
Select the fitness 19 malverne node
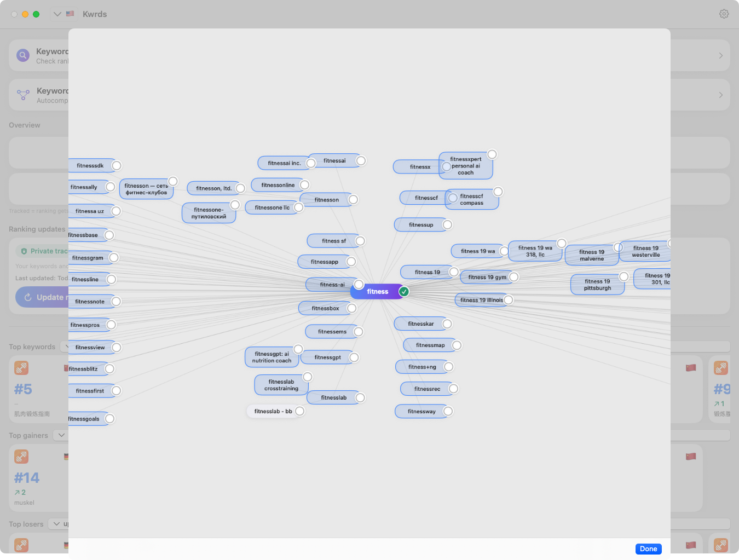pos(592,256)
